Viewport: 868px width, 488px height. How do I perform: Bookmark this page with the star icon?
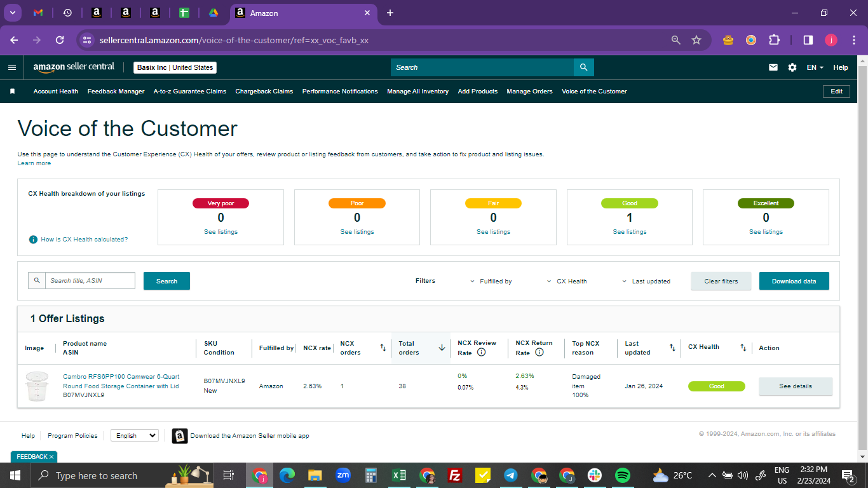coord(696,40)
